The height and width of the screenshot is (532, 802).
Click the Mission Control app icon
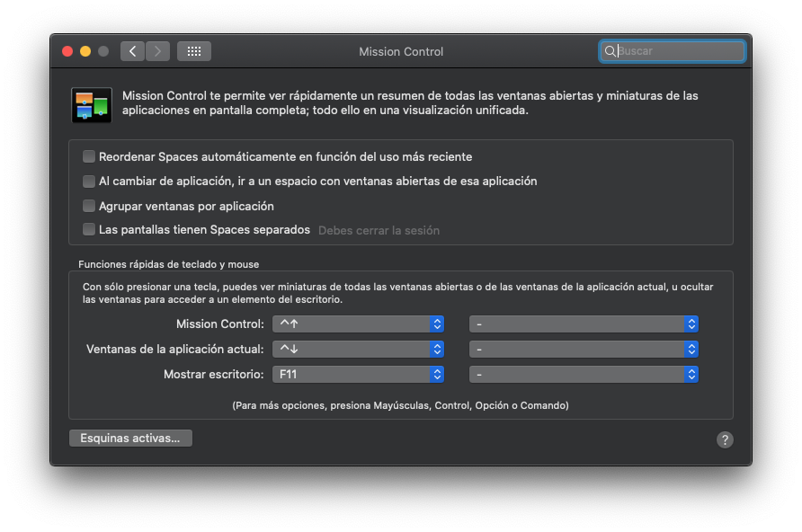coord(92,105)
